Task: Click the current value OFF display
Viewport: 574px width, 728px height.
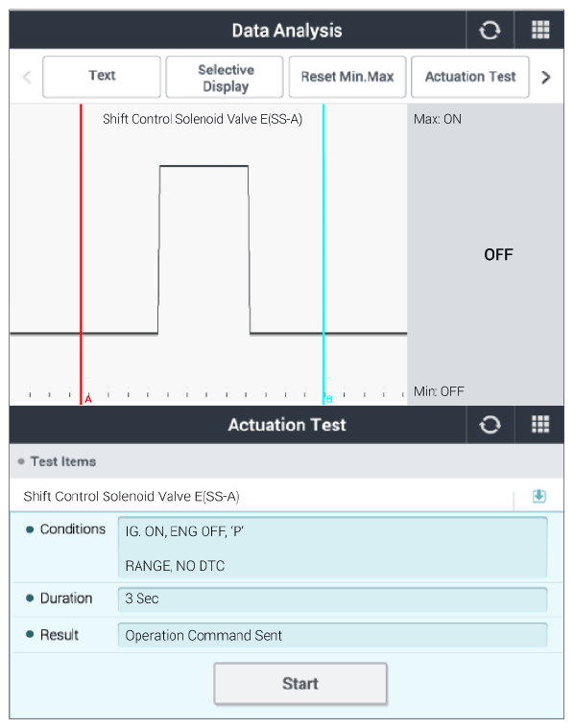Action: point(498,254)
